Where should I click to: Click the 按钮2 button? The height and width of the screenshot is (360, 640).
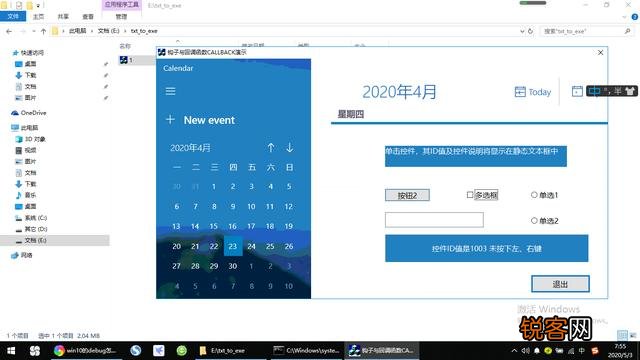point(407,196)
